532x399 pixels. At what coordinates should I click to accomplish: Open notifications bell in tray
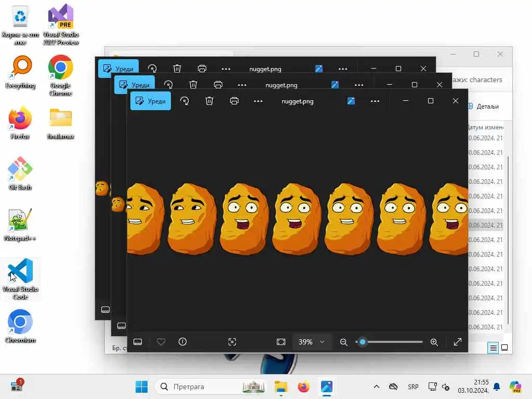point(497,387)
